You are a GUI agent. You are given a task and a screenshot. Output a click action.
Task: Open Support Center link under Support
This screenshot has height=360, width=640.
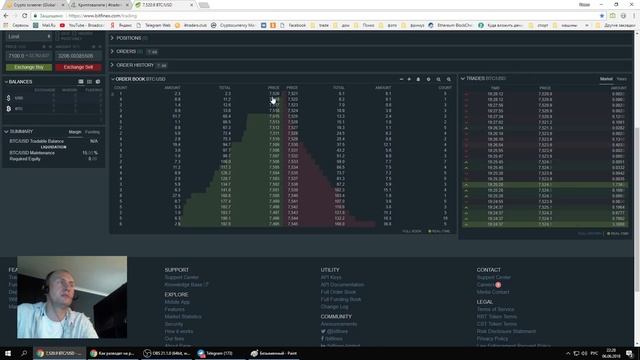pos(182,277)
